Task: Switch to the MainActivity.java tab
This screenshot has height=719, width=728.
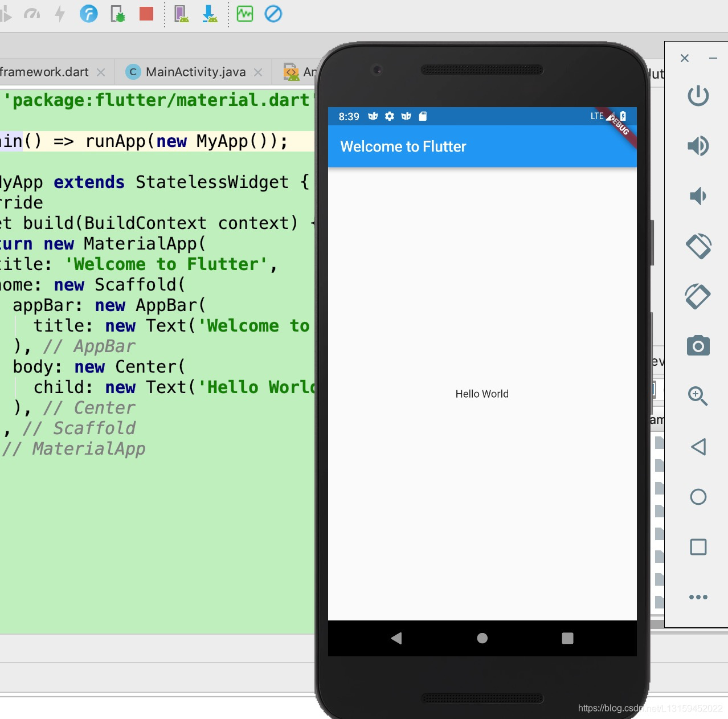Action: 195,72
